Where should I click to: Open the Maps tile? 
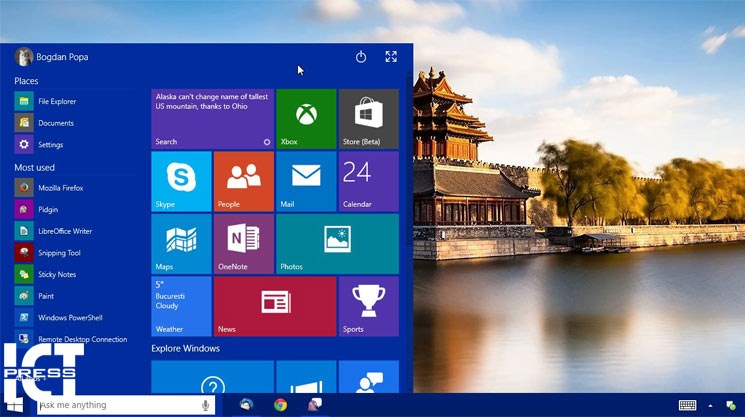click(181, 243)
